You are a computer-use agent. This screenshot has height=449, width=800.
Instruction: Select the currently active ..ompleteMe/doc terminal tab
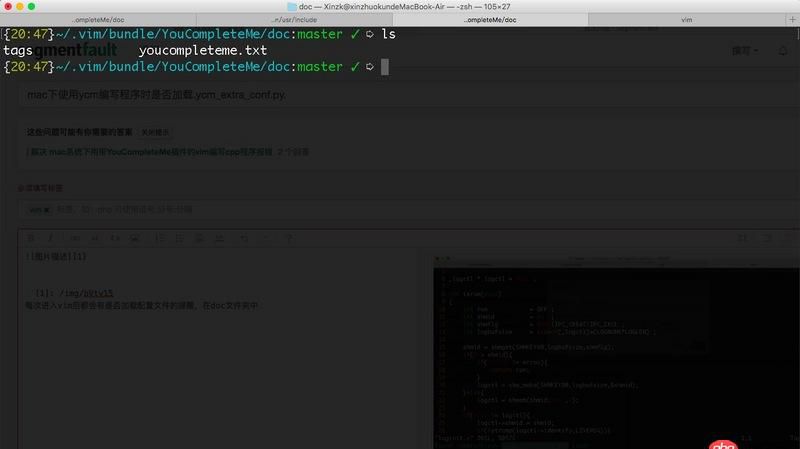pos(490,20)
